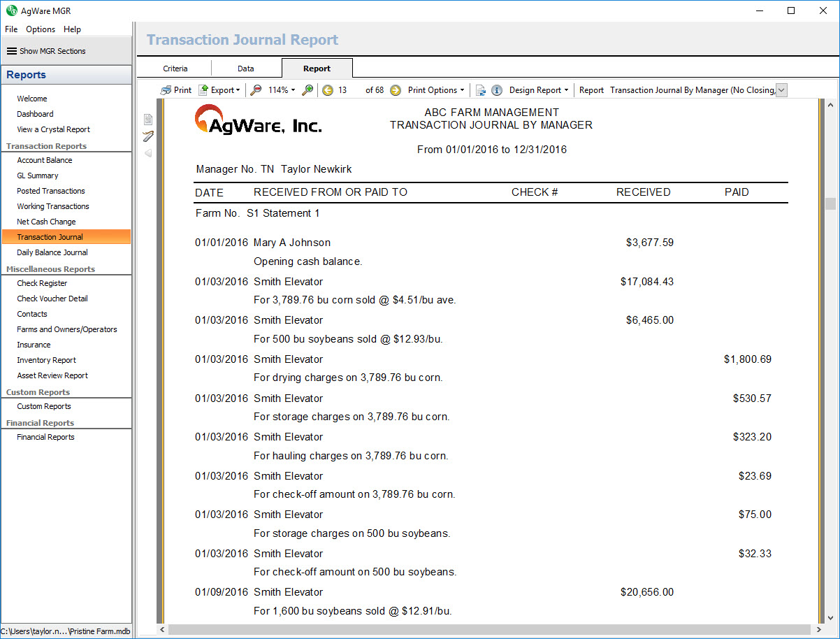Click the refresh report icon
The height and width of the screenshot is (639, 840).
pyautogui.click(x=481, y=90)
